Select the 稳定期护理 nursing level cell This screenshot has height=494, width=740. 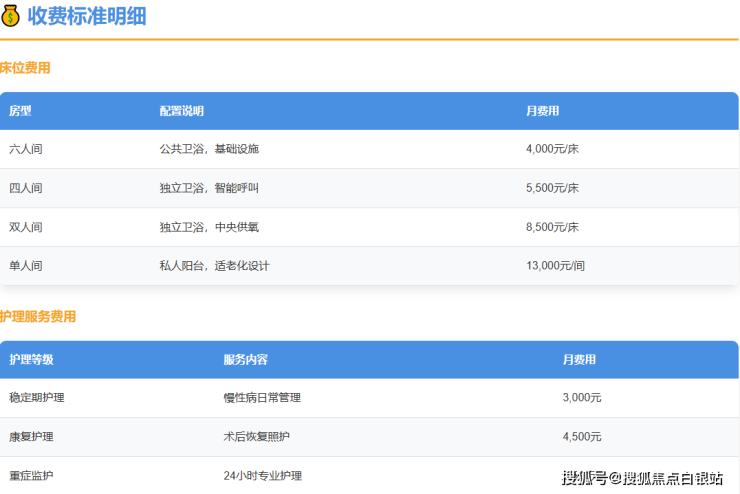pos(37,398)
